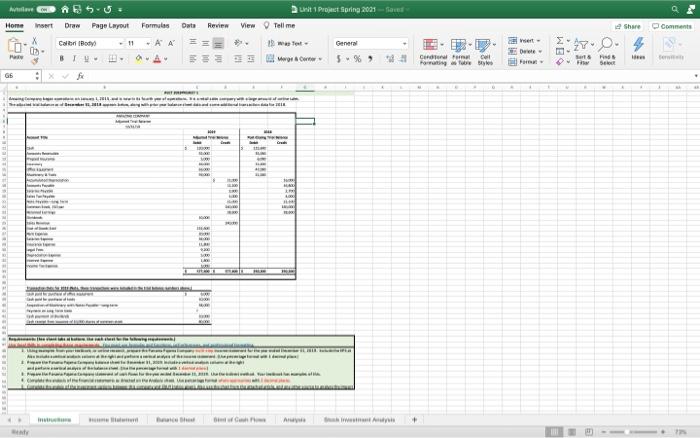Apply comma style

point(370,58)
